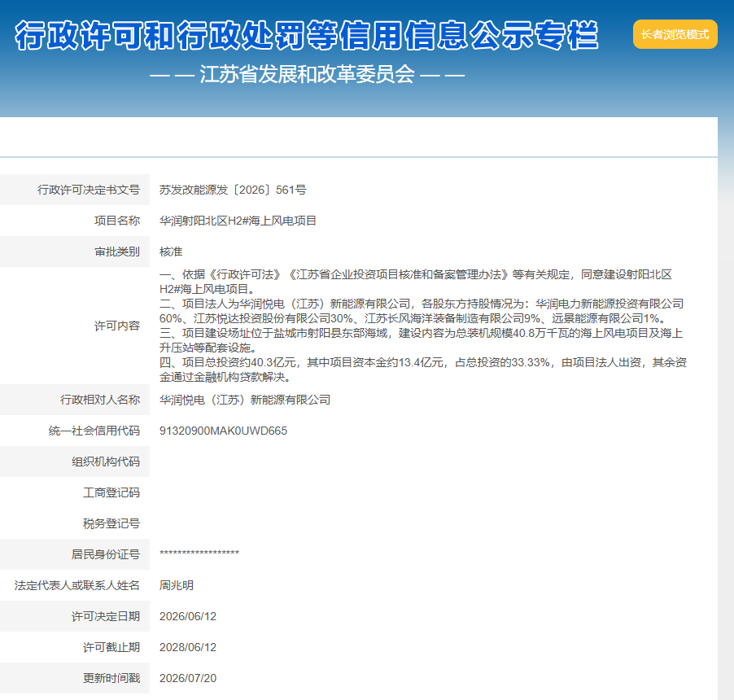This screenshot has height=700, width=734.
Task: Click the 统一社会信用代码 label
Action: click(94, 431)
